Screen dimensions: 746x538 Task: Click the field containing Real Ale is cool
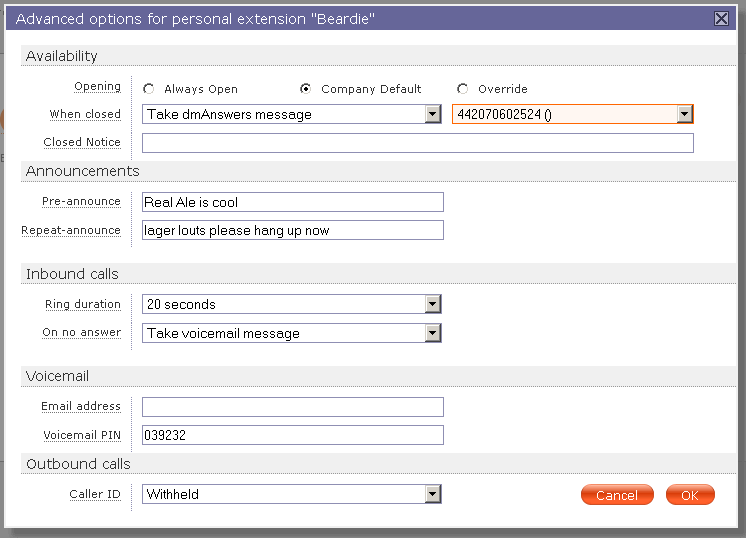point(292,202)
